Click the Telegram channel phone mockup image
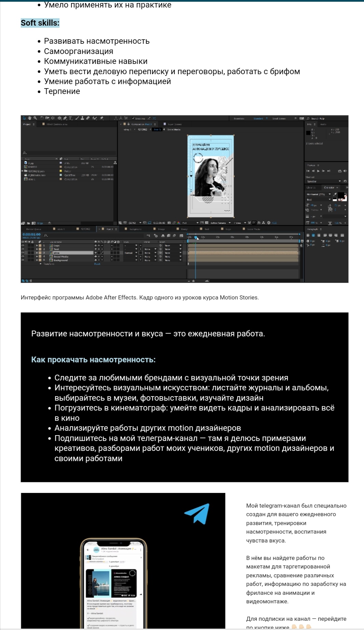The height and width of the screenshot is (630, 364). tap(113, 583)
